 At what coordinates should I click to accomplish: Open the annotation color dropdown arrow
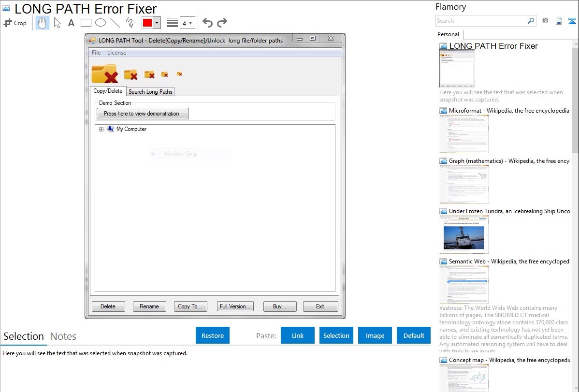point(157,23)
